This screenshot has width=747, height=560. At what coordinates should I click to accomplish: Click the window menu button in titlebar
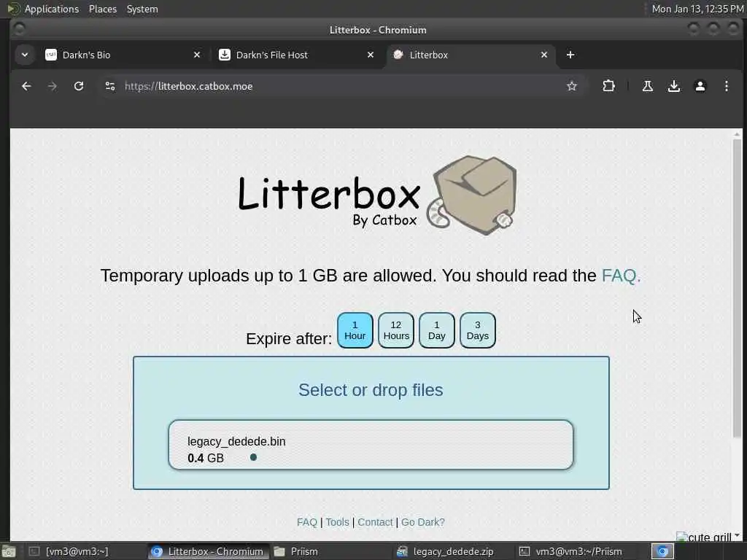[19, 29]
